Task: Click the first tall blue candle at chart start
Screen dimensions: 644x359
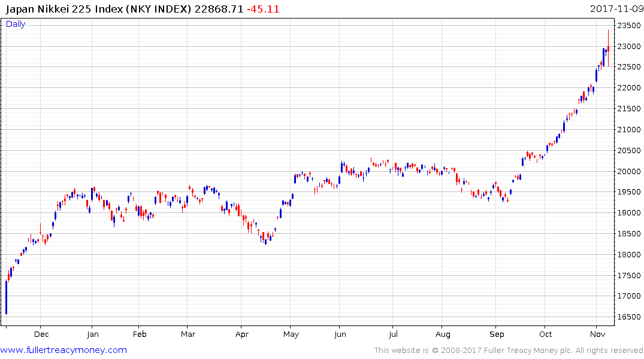Action: click(6, 297)
